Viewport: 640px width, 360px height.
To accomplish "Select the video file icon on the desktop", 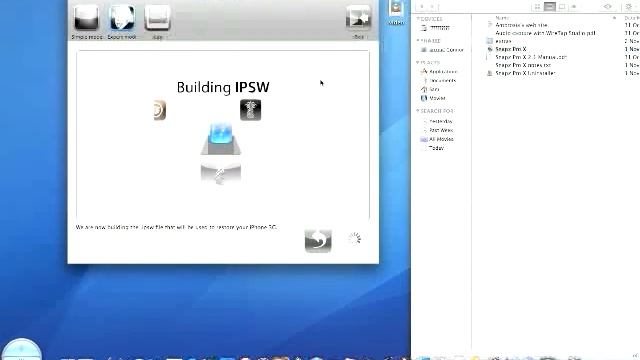I will (396, 11).
